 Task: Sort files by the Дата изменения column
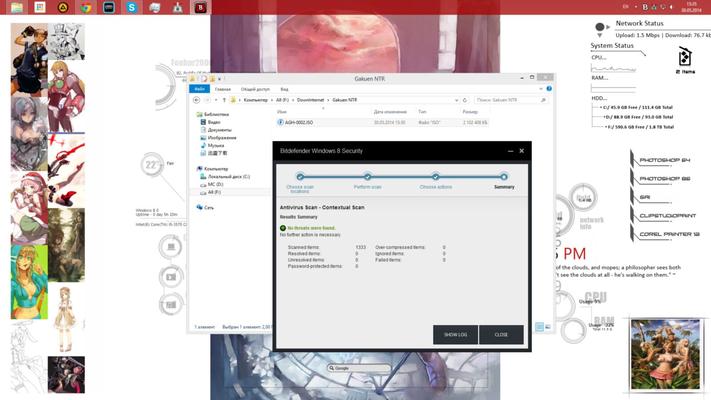coord(390,112)
